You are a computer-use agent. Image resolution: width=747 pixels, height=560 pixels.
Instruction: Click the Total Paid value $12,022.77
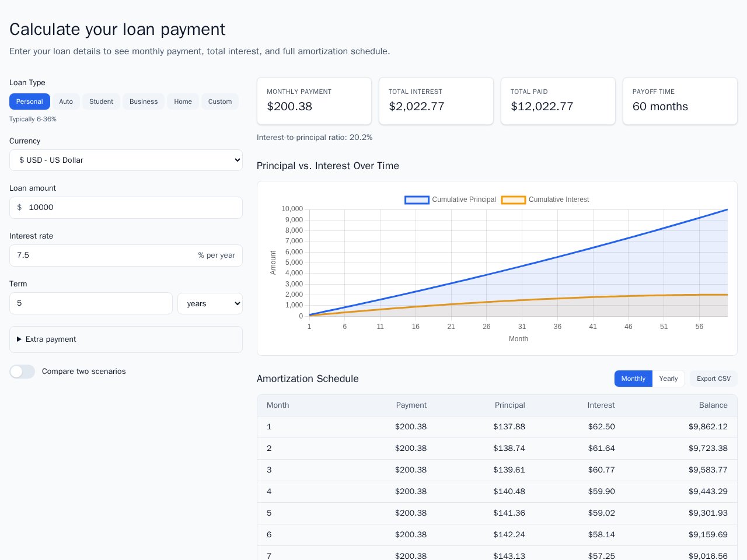(542, 107)
